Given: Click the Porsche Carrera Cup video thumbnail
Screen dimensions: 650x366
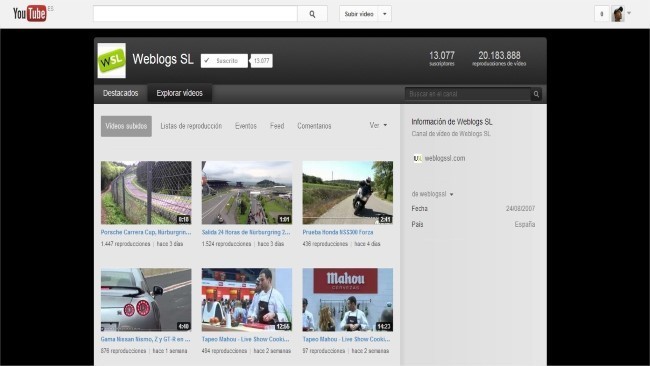Looking at the screenshot, I should pyautogui.click(x=146, y=193).
